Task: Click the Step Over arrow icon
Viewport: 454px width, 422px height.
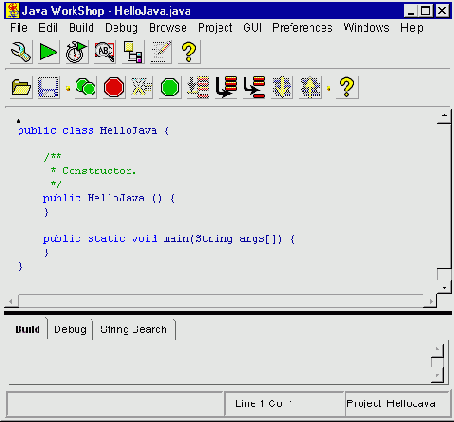Action: tap(254, 87)
